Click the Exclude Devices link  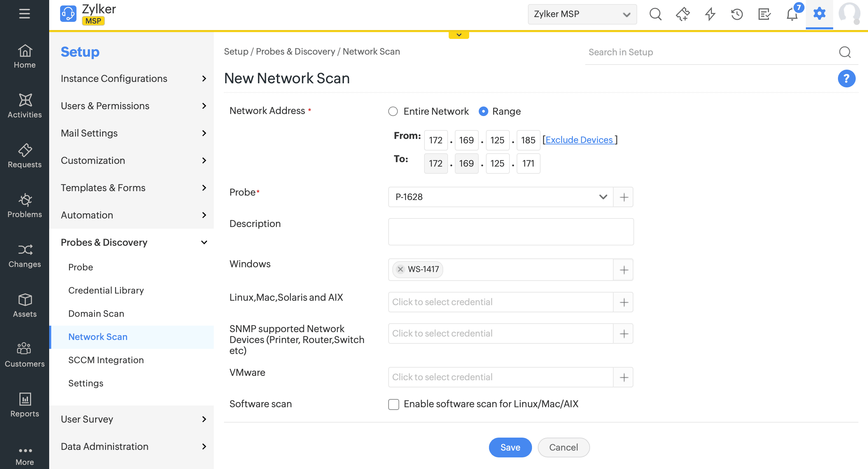[579, 140]
